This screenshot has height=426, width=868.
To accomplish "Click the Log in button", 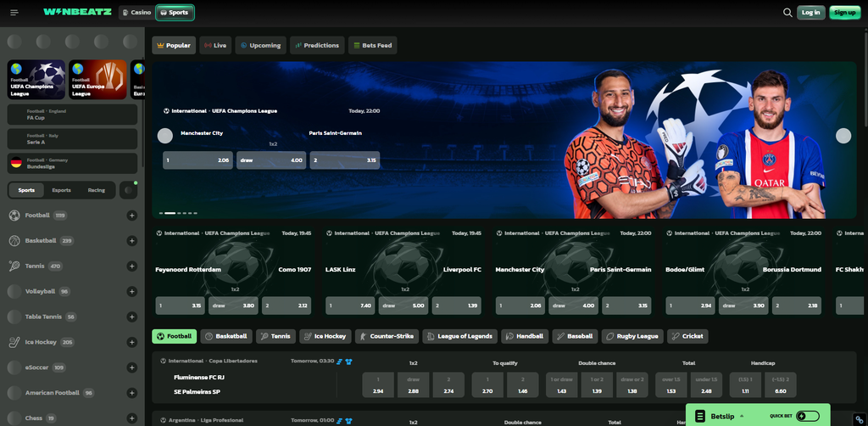I will coord(811,12).
